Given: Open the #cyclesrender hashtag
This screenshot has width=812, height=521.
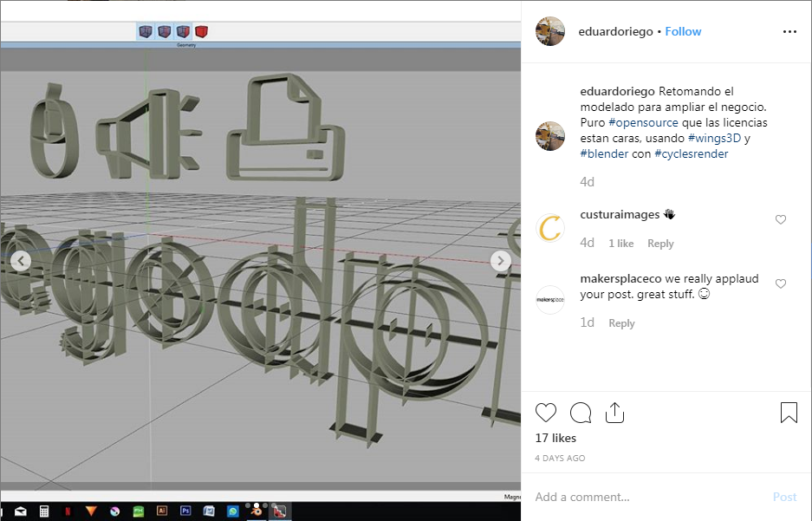Looking at the screenshot, I should point(692,153).
